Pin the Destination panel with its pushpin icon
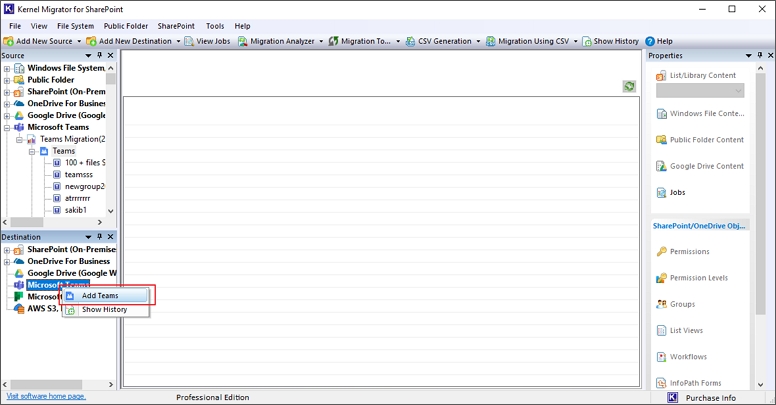Screen dimensions: 776x405 [99, 237]
